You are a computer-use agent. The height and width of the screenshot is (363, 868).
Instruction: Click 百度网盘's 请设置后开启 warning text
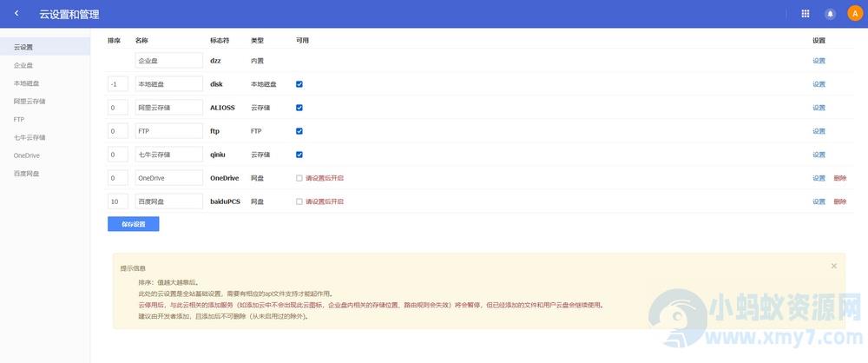coord(325,201)
